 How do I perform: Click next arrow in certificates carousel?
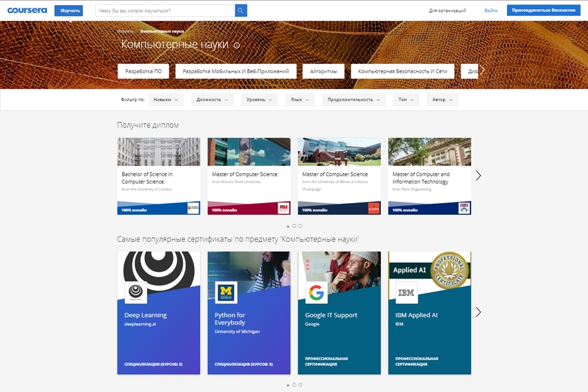[478, 312]
